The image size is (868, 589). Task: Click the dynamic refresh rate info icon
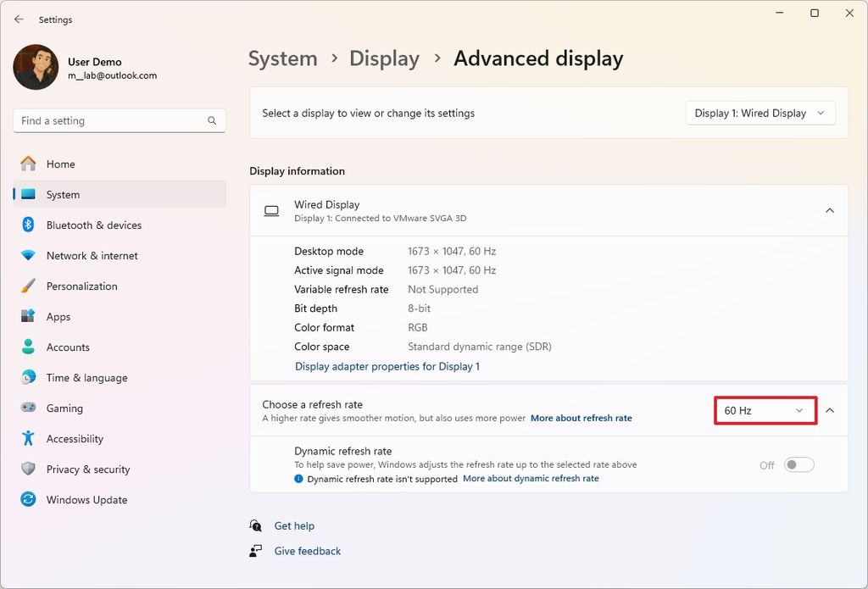(x=299, y=478)
